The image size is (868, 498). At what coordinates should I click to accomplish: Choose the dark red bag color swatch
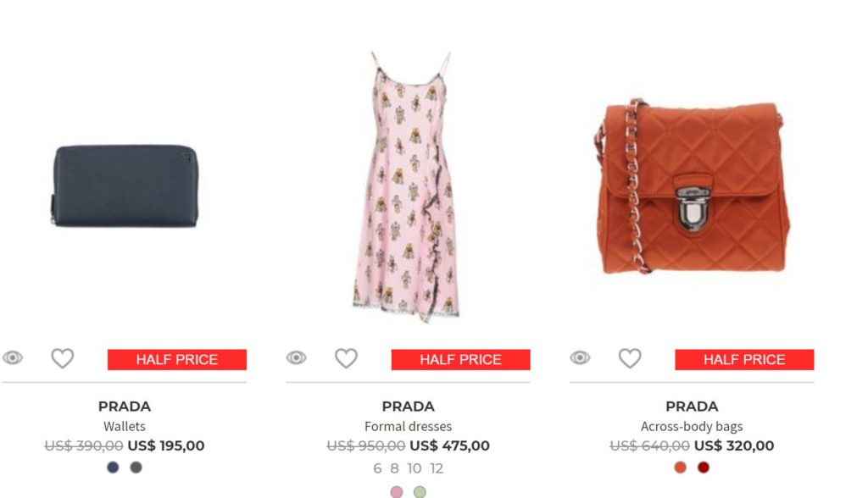click(x=703, y=468)
